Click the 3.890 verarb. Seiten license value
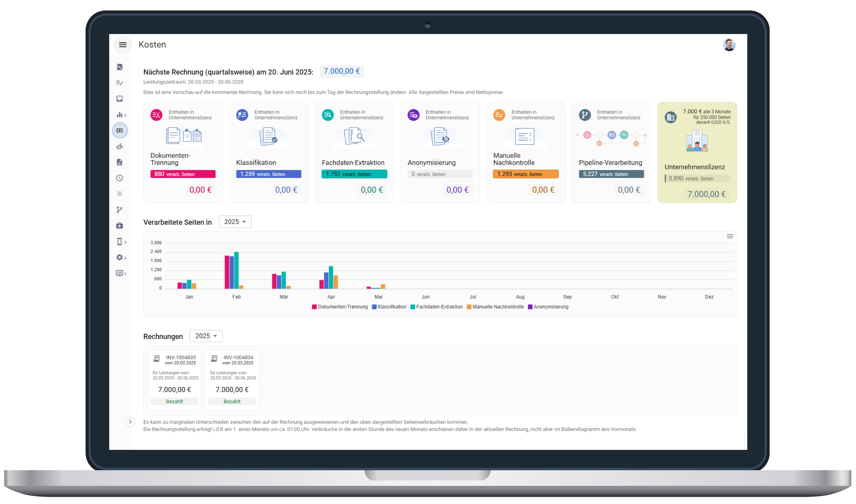Image resolution: width=856 pixels, height=504 pixels. click(x=697, y=179)
